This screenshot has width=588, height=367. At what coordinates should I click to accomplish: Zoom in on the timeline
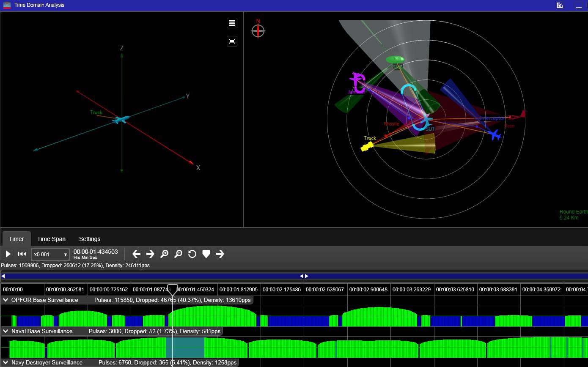click(165, 254)
